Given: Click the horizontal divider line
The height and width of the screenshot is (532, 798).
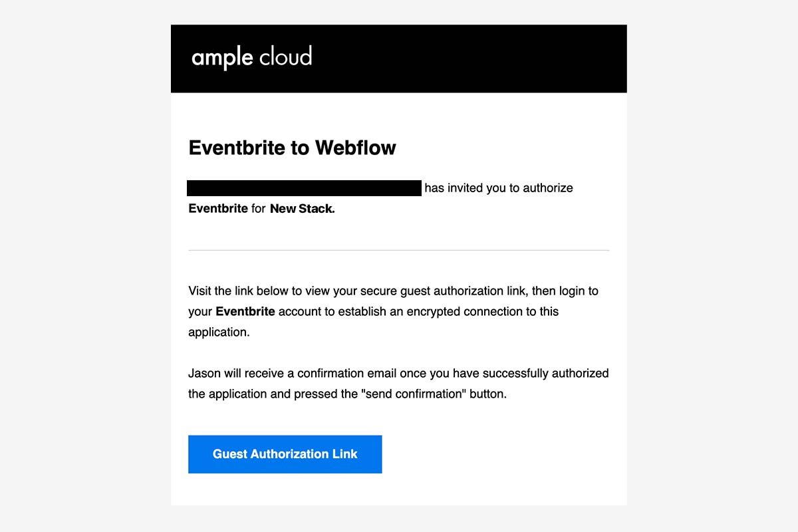Looking at the screenshot, I should [398, 250].
